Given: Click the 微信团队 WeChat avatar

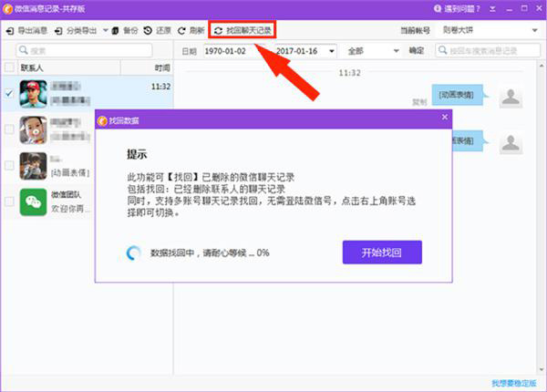Looking at the screenshot, I should 33,202.
